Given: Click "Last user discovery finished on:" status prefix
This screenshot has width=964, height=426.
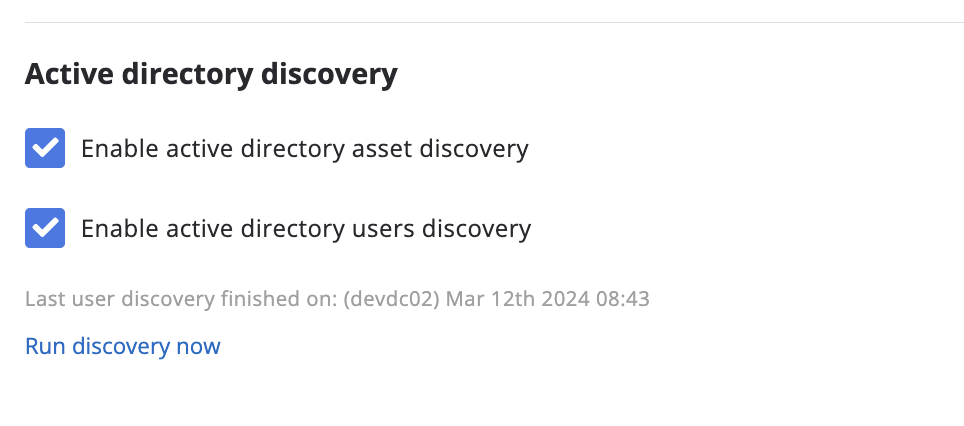Looking at the screenshot, I should pos(182,298).
